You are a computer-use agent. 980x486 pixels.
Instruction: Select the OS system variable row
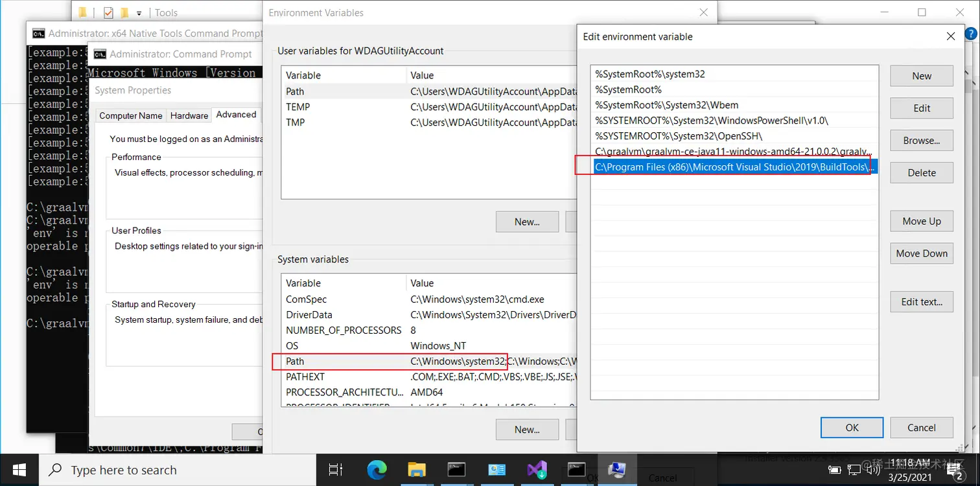click(429, 346)
